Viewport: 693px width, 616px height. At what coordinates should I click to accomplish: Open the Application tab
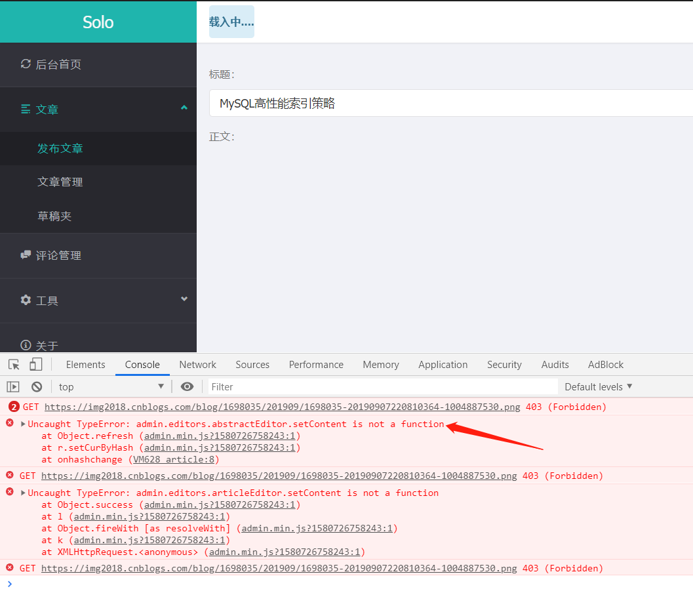pyautogui.click(x=443, y=364)
